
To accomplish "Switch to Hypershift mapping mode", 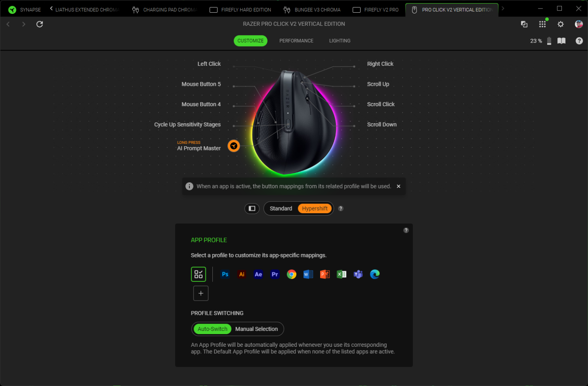I will tap(315, 209).
